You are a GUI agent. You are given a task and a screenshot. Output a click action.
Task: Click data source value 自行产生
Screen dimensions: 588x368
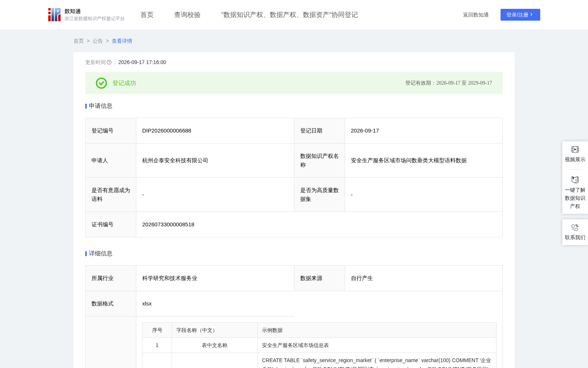coord(362,278)
